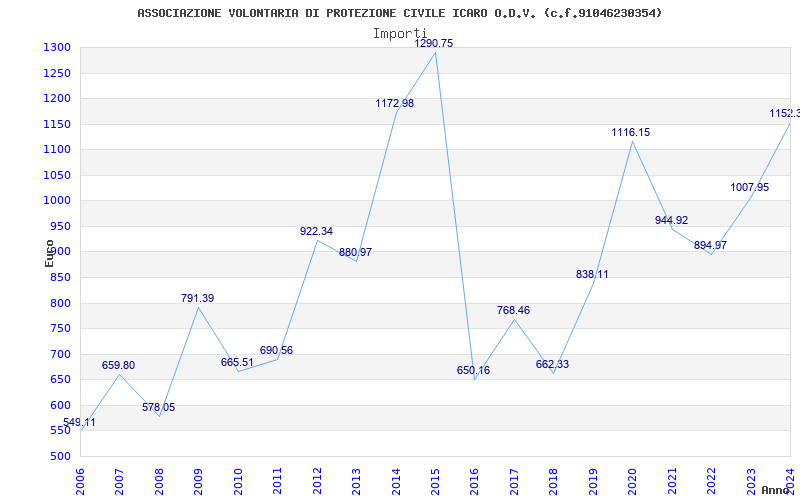The width and height of the screenshot is (800, 500).
Task: Select the x-axis year 2019
Action: (593, 481)
